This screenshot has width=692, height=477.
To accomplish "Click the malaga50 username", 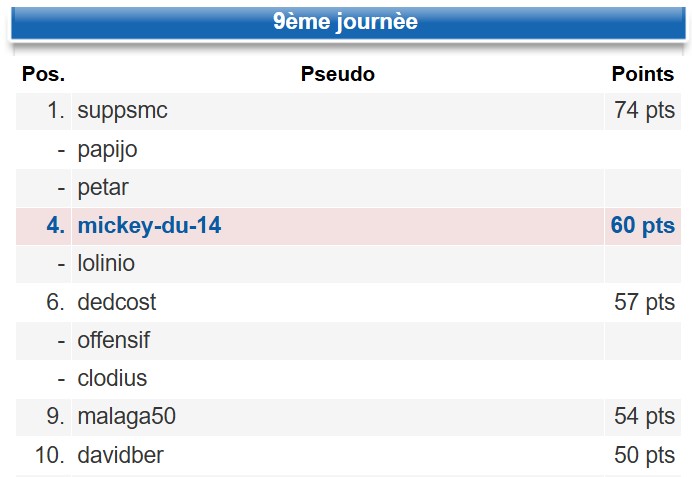I will [126, 417].
